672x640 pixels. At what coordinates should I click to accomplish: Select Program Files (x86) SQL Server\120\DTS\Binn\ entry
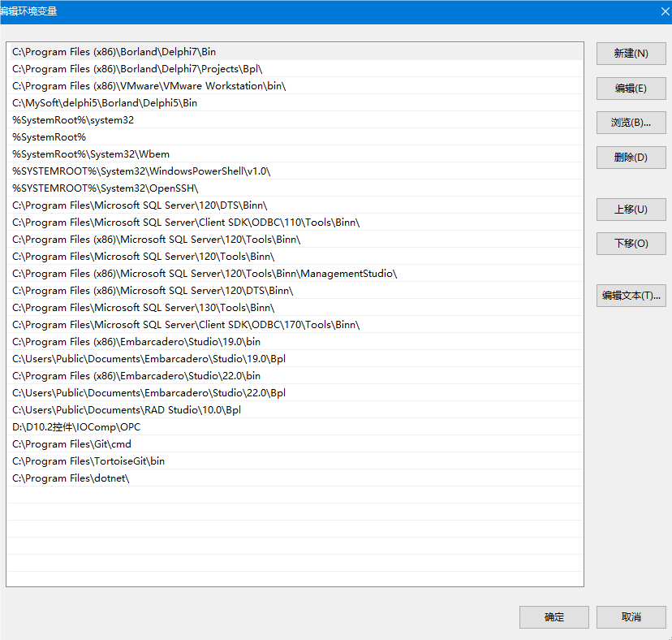pyautogui.click(x=295, y=291)
